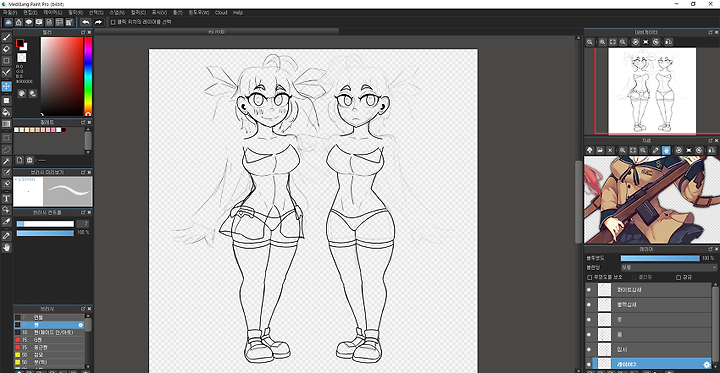Click the transparent color swatch below foreground
The width and height of the screenshot is (720, 373).
click(22, 57)
